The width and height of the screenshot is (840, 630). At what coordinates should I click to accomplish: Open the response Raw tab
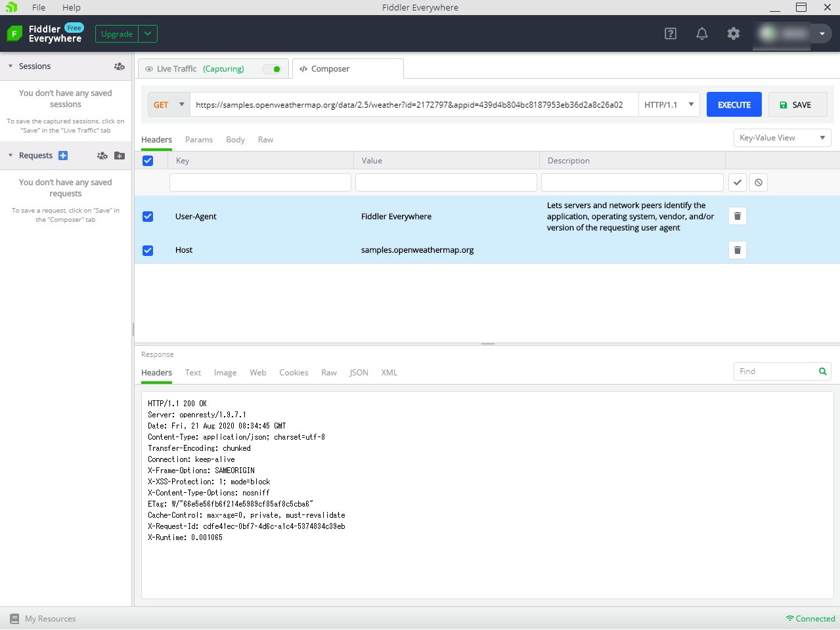[329, 373]
